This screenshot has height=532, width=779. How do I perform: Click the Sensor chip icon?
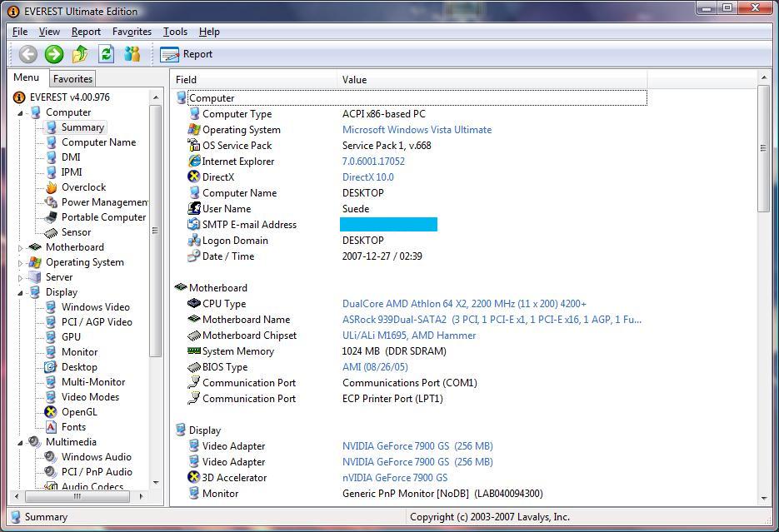pyautogui.click(x=51, y=232)
